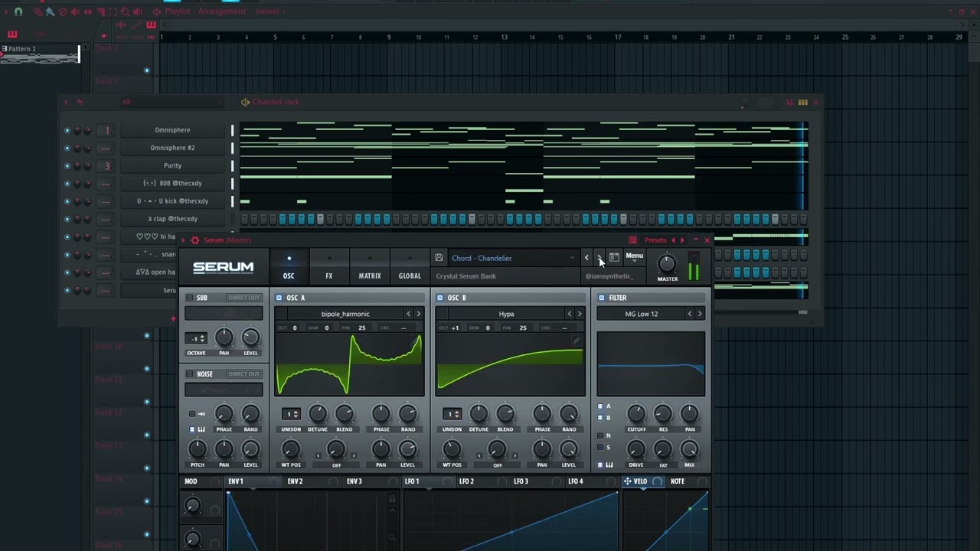The width and height of the screenshot is (980, 551).
Task: Click the Channel rack speaker icon
Action: coord(246,102)
